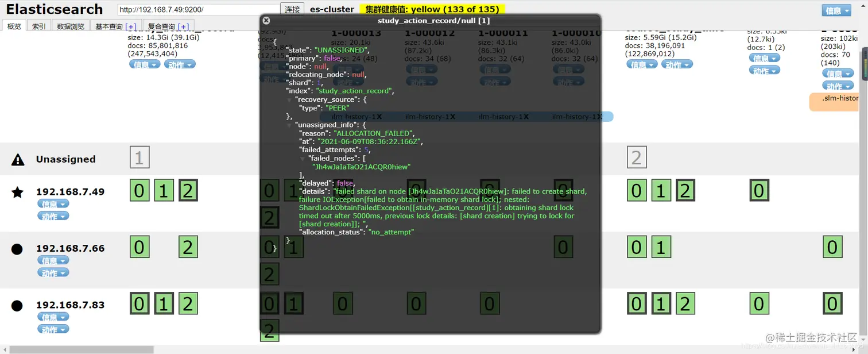The height and width of the screenshot is (354, 868).
Task: Select shard 0 on 192.168.7.49 under 38,196,091-docs index
Action: [636, 190]
